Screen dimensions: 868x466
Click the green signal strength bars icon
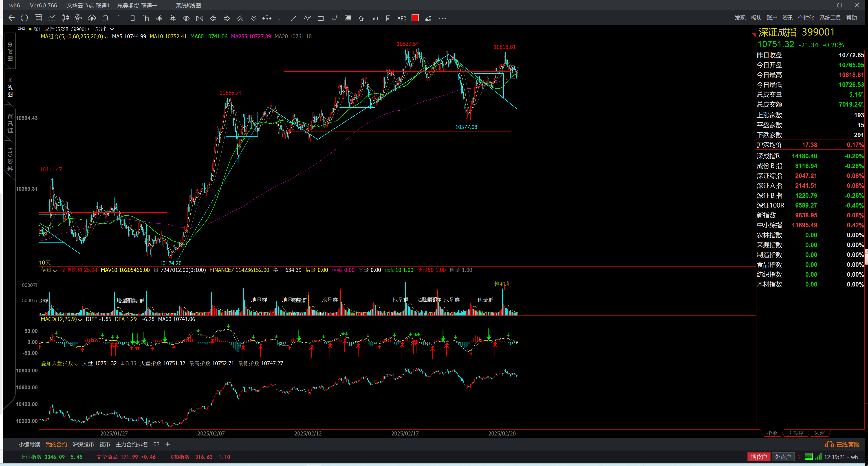tap(818, 457)
